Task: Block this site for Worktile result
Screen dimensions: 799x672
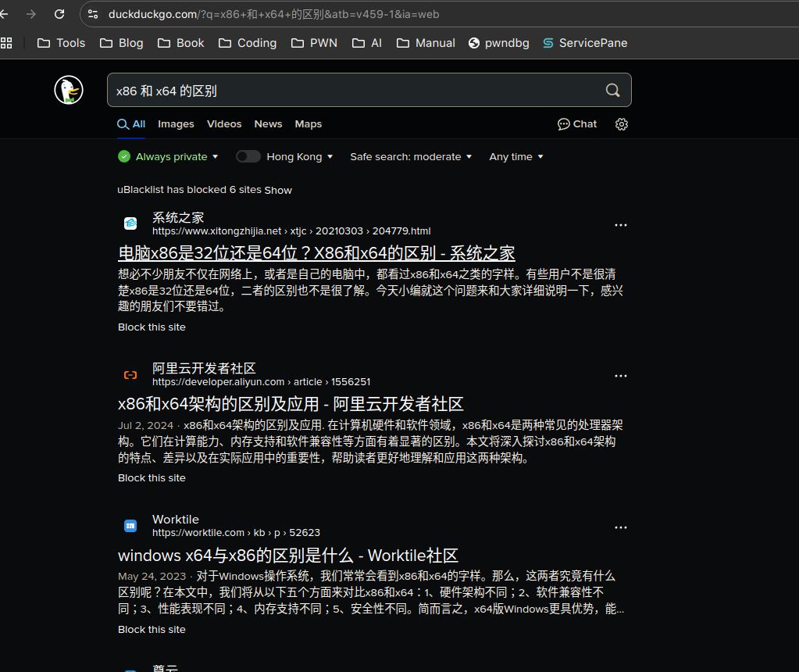Action: pyautogui.click(x=152, y=630)
